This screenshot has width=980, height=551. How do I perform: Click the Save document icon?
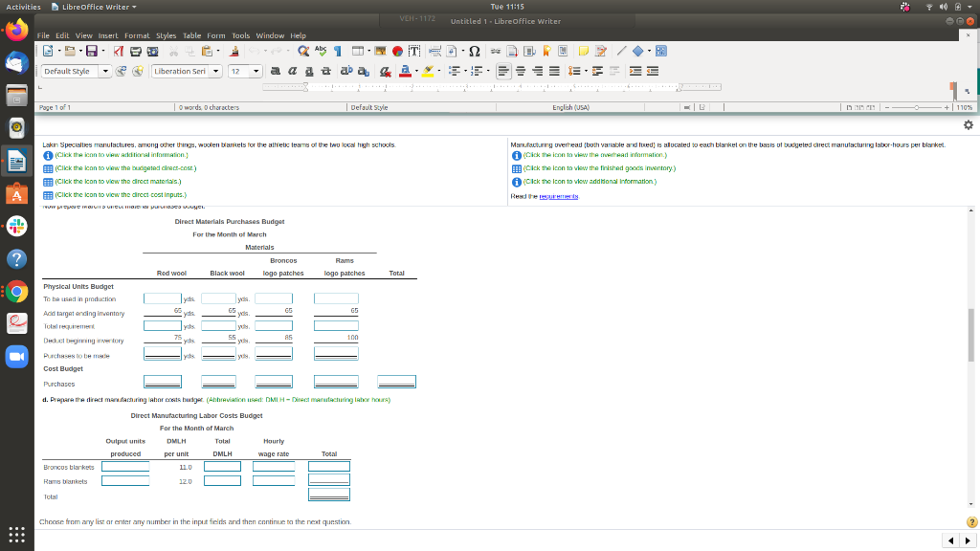click(92, 52)
